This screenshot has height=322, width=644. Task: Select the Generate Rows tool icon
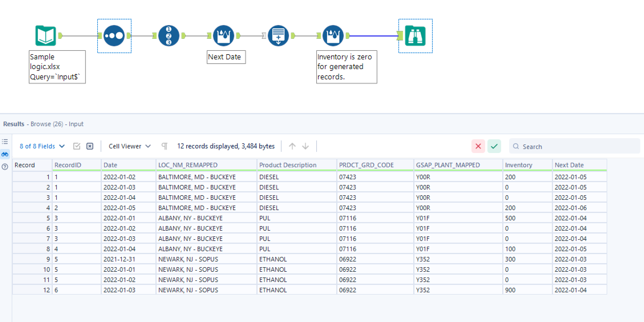[278, 36]
